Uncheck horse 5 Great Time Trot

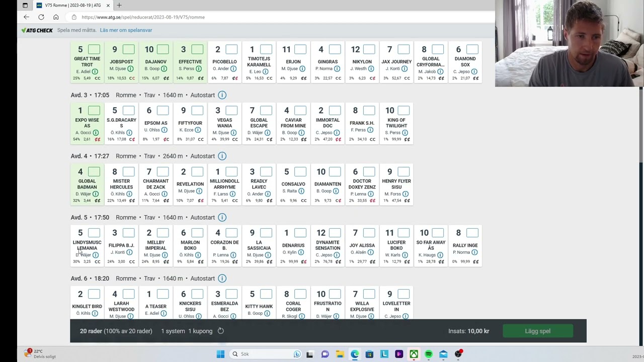[94, 49]
